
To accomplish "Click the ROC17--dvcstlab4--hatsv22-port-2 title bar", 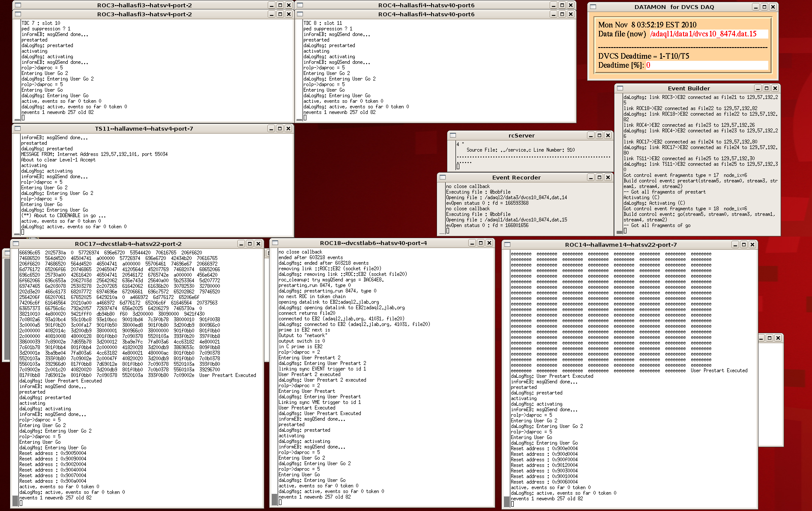I will [x=128, y=244].
